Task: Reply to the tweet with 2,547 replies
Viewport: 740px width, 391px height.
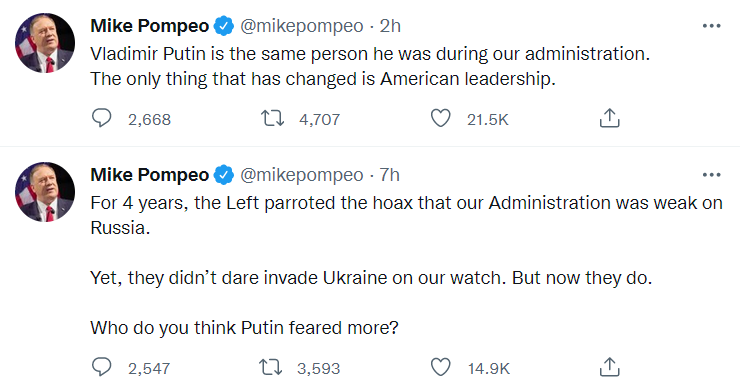Action: coord(101,367)
